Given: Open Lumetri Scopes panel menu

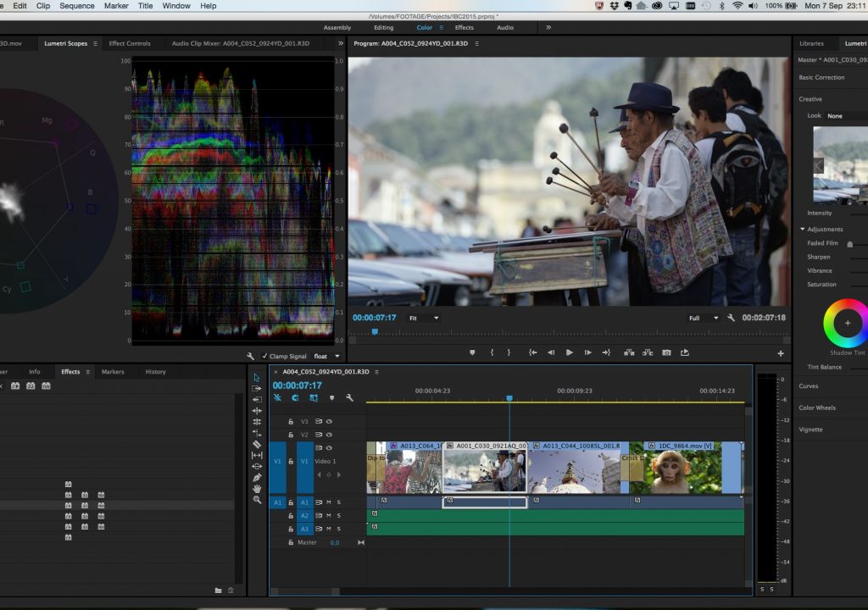Looking at the screenshot, I should pos(95,43).
